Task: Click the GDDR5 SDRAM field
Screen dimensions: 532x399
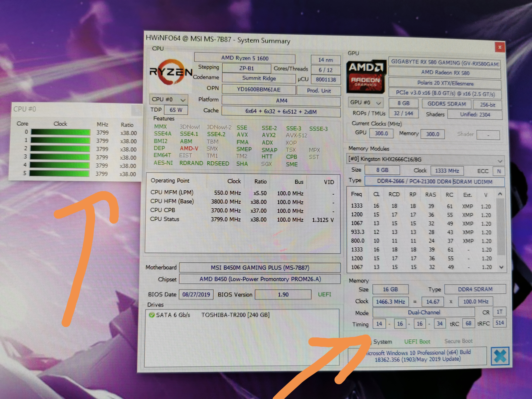Action: [447, 104]
